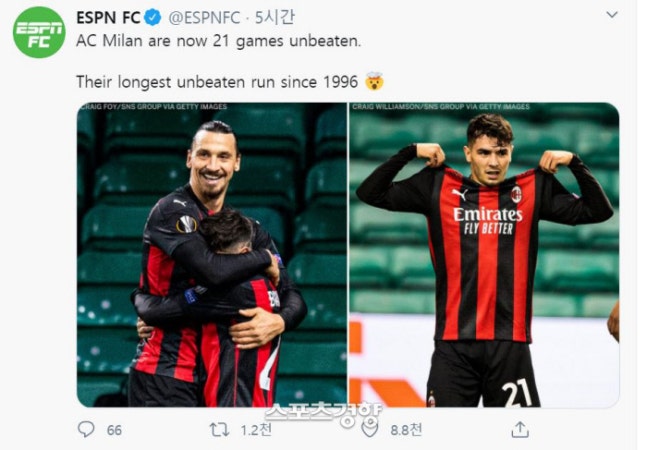The image size is (647, 450).
Task: Click the Craig Williamson photo credit caption
Action: pyautogui.click(x=441, y=107)
